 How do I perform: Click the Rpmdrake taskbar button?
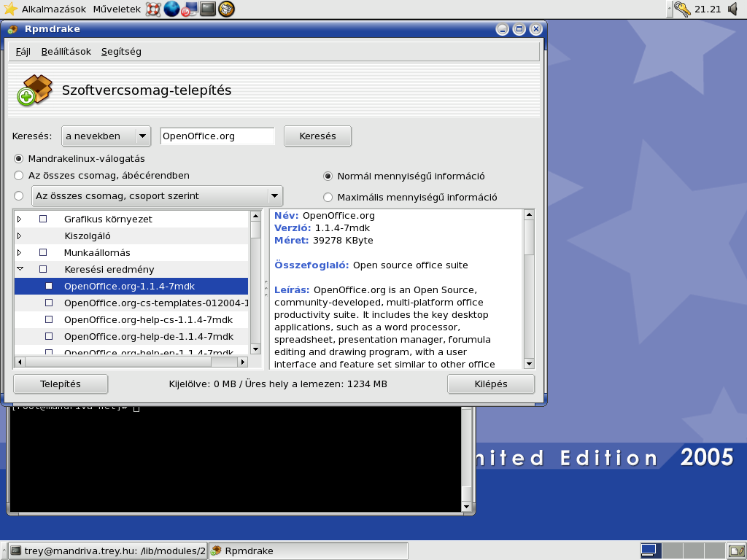pyautogui.click(x=309, y=551)
